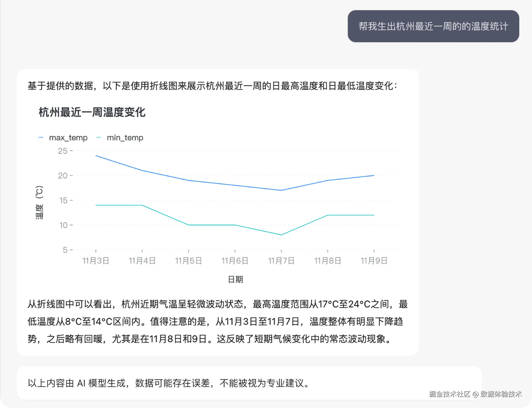Click the cyan min_temp legend marker
This screenshot has height=408, width=532.
click(x=99, y=138)
